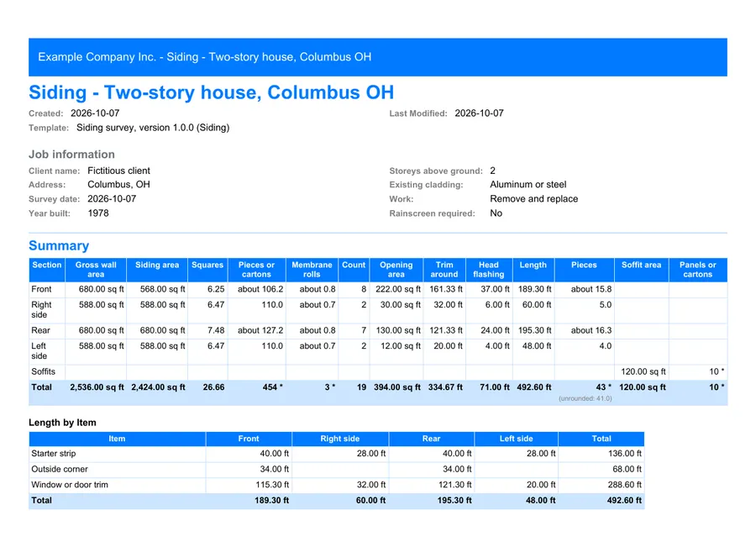This screenshot has height=547, width=756.
Task: Click the 'Head flashing' column header
Action: click(x=488, y=270)
